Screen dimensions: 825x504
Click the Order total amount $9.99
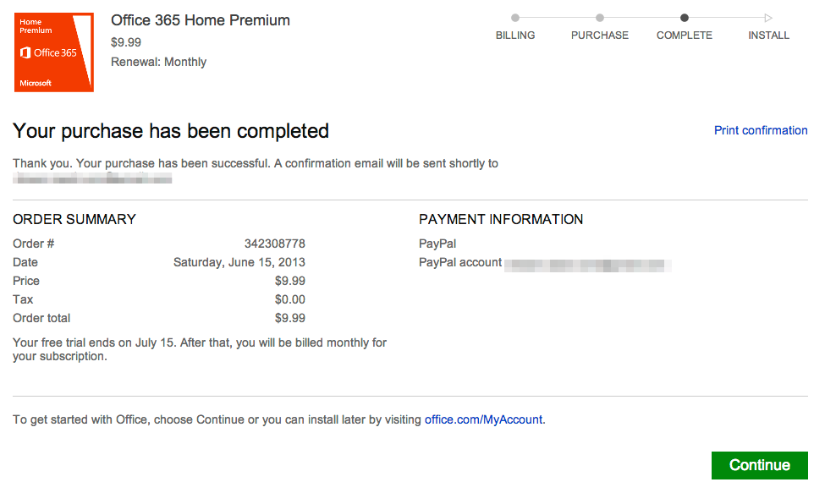(x=290, y=318)
